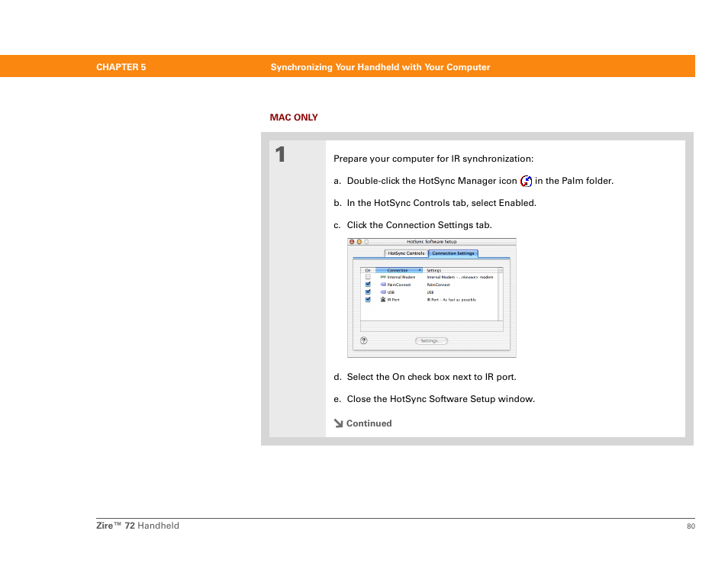Close the HotSync Software Setup window
The width and height of the screenshot is (728, 563).
352,242
